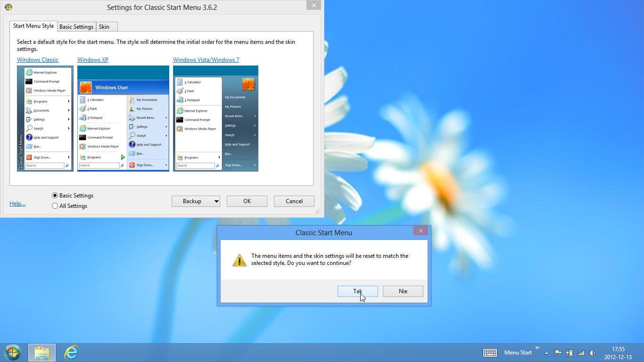The height and width of the screenshot is (362, 644).
Task: Show hidden tray icons arrow
Action: [546, 353]
